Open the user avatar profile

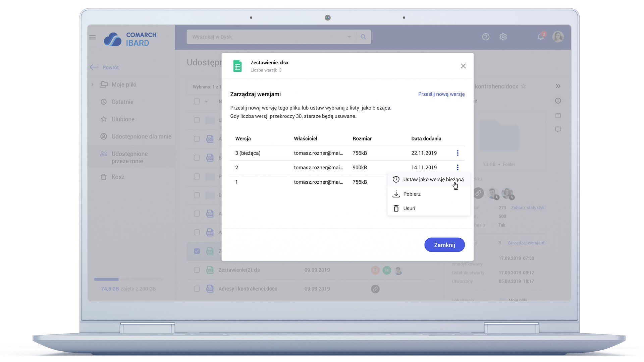click(558, 37)
